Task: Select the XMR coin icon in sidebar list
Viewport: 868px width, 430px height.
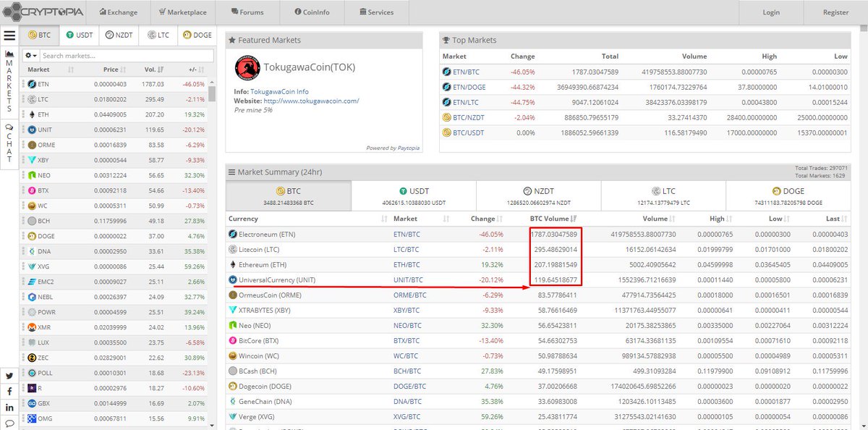Action: [32, 327]
